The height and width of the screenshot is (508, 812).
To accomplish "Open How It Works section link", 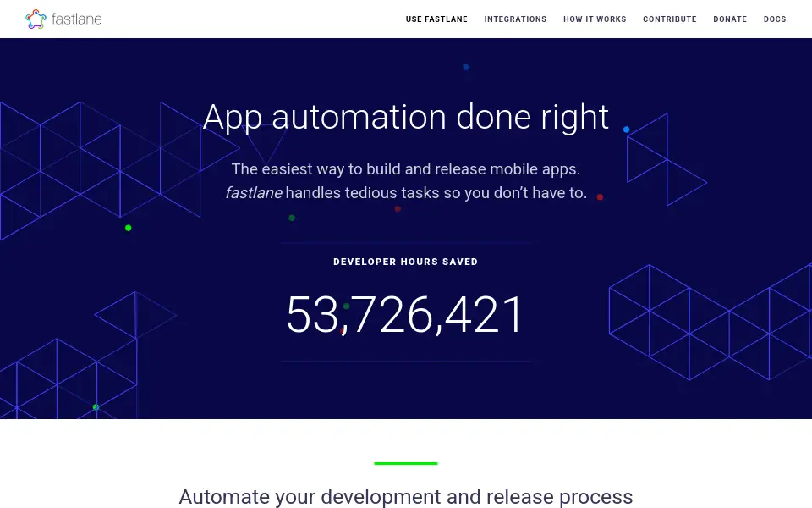I will tap(595, 19).
